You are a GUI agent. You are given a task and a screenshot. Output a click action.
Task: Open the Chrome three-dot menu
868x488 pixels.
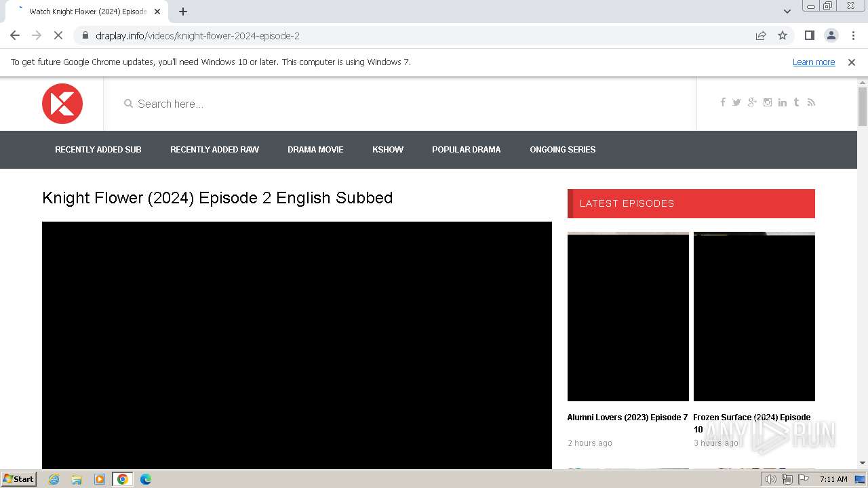(x=852, y=35)
